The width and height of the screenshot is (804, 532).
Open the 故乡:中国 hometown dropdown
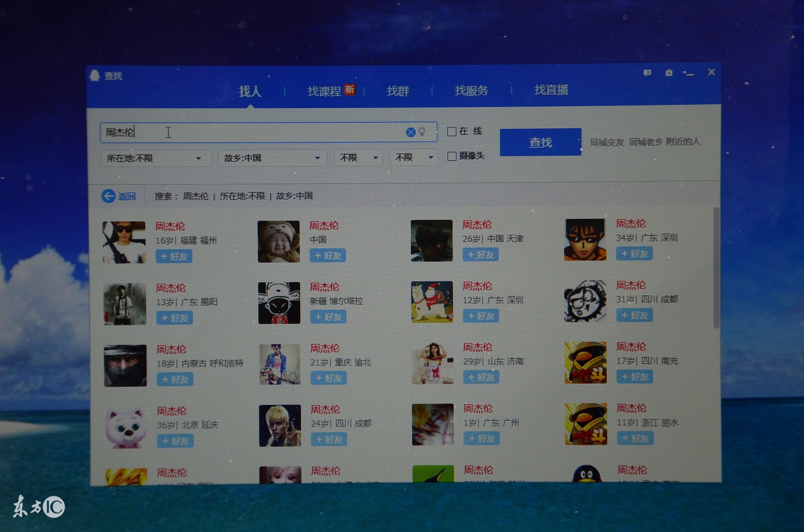tap(273, 158)
